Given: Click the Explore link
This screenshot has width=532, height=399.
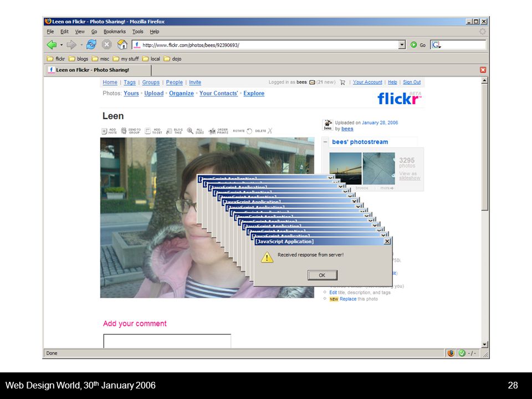Looking at the screenshot, I should pos(254,93).
